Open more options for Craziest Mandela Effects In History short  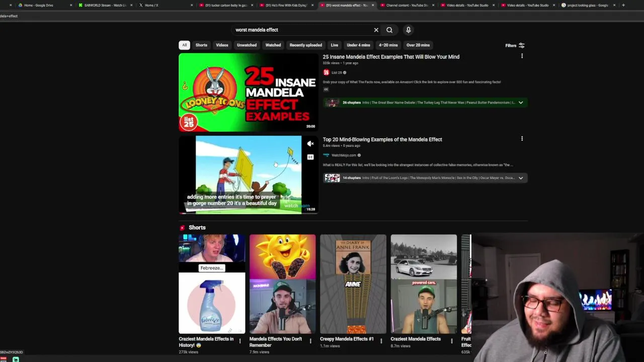click(240, 341)
